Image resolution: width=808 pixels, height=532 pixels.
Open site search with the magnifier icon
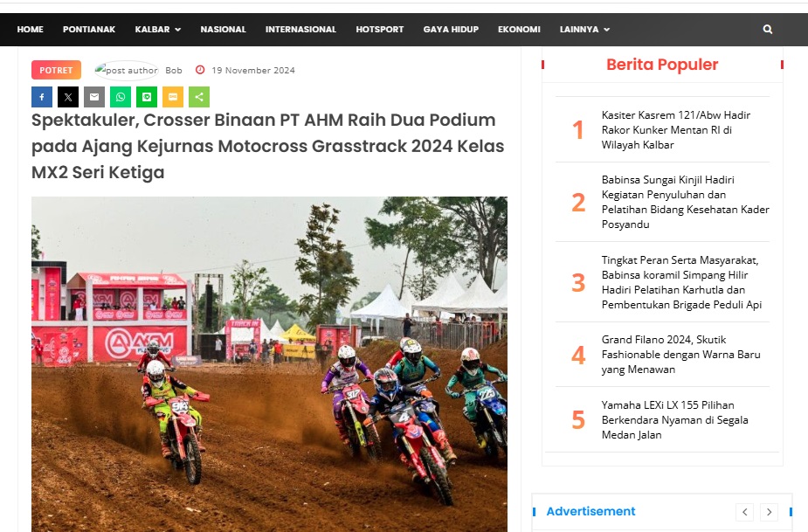(767, 30)
